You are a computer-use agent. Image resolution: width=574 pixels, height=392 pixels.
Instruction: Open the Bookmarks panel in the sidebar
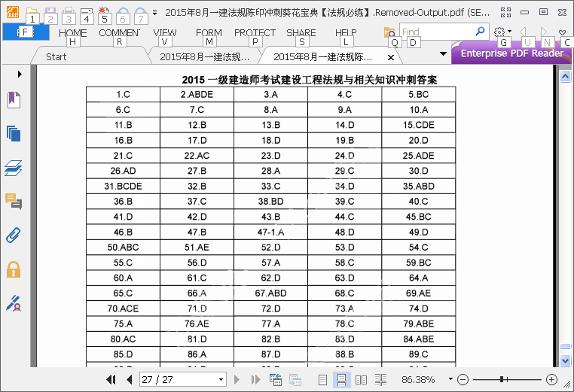click(14, 99)
